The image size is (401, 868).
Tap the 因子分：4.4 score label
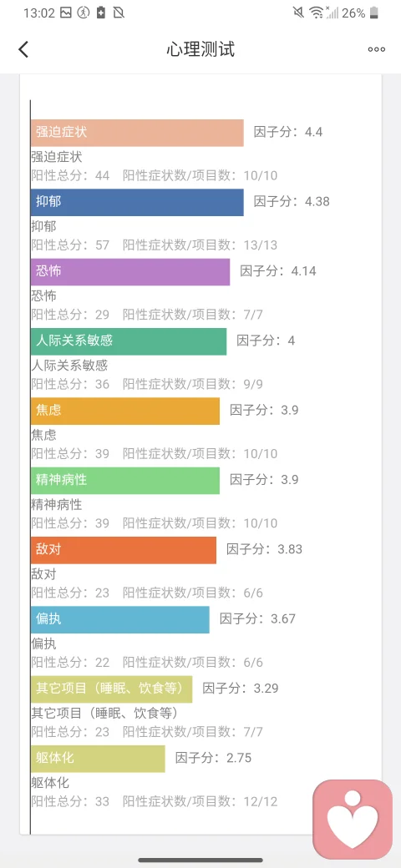(x=288, y=133)
